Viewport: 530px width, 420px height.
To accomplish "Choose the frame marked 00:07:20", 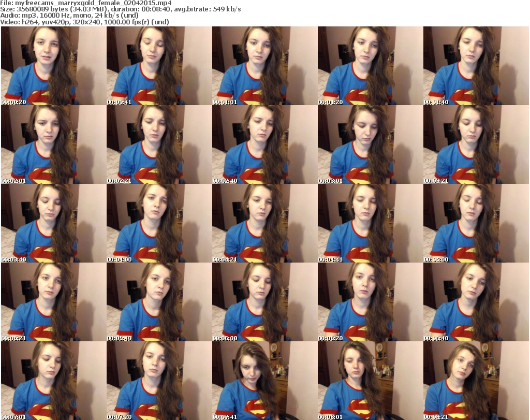I will [159, 381].
